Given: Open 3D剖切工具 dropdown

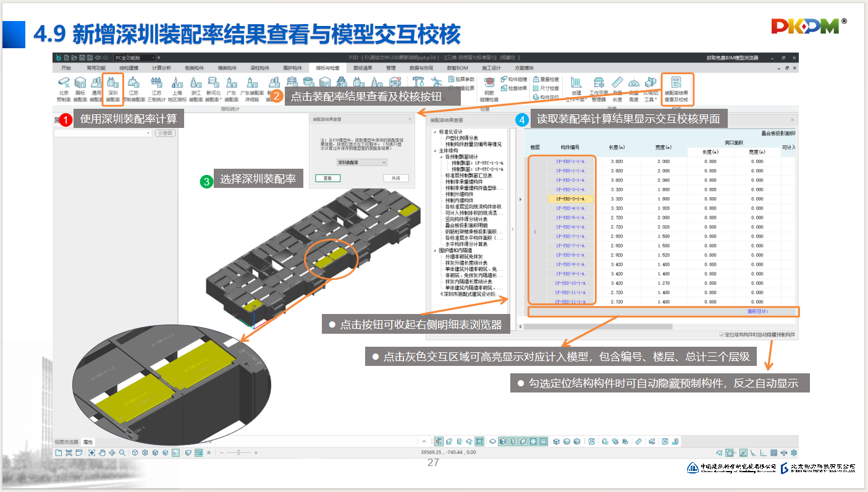Looking at the screenshot, I should coord(650,89).
